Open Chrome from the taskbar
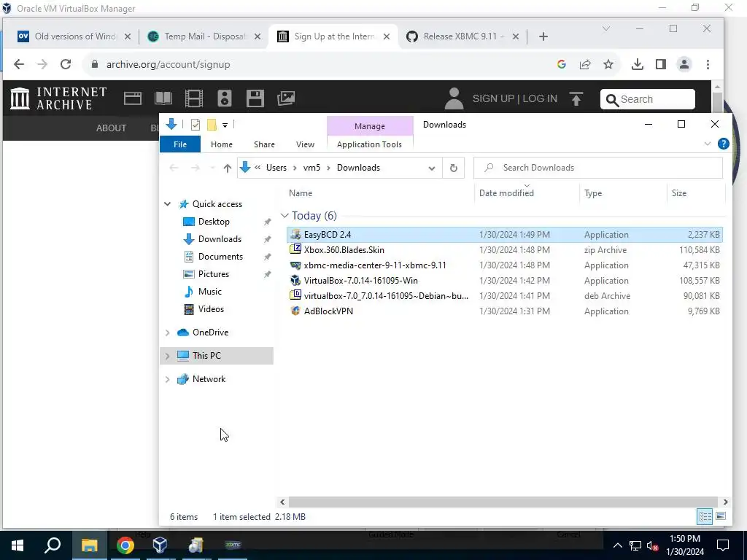747x560 pixels. point(125,545)
